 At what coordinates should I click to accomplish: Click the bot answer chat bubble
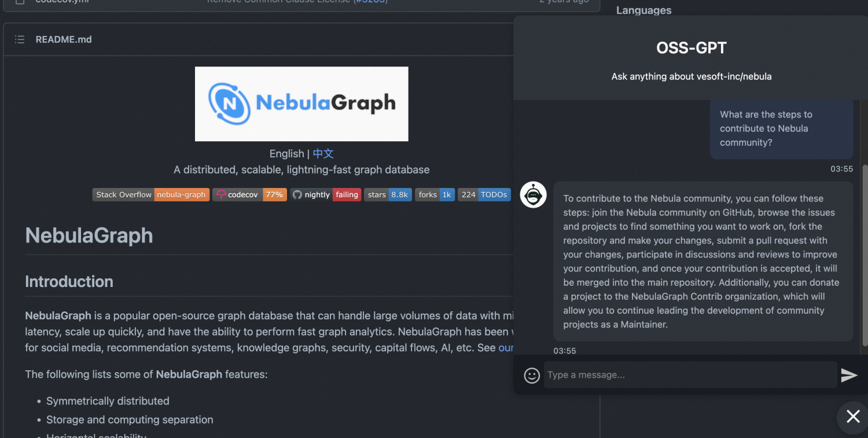pyautogui.click(x=703, y=262)
